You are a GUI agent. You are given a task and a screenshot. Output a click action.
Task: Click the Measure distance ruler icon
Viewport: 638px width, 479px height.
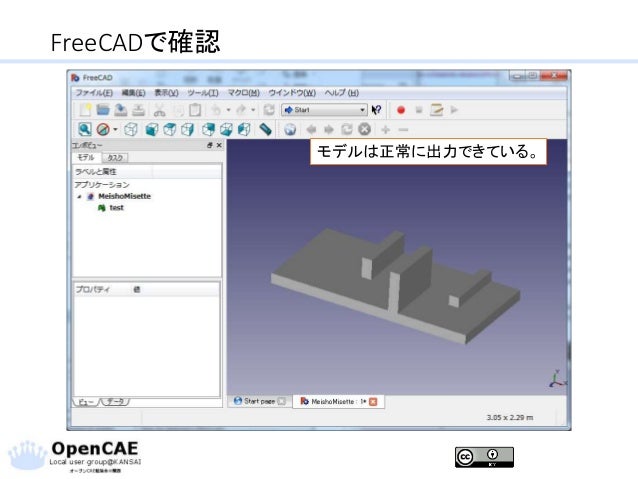pos(265,129)
